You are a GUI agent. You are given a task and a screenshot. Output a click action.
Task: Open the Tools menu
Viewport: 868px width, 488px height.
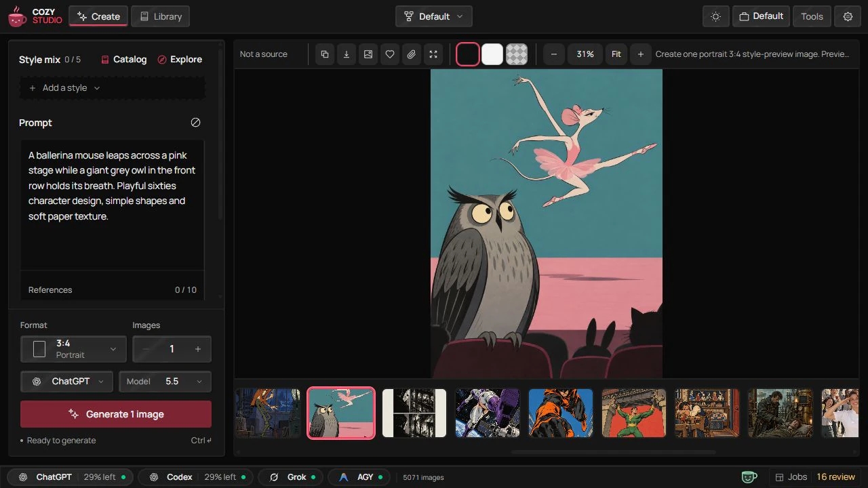click(812, 16)
